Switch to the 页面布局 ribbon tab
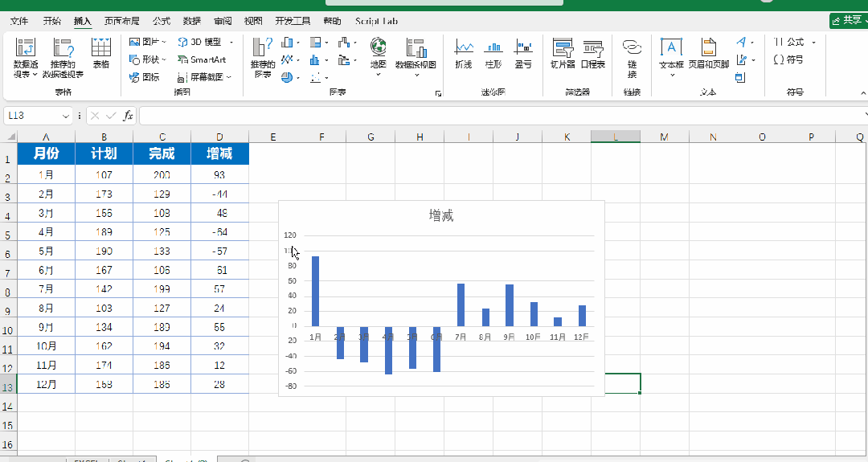This screenshot has width=868, height=462. tap(122, 21)
